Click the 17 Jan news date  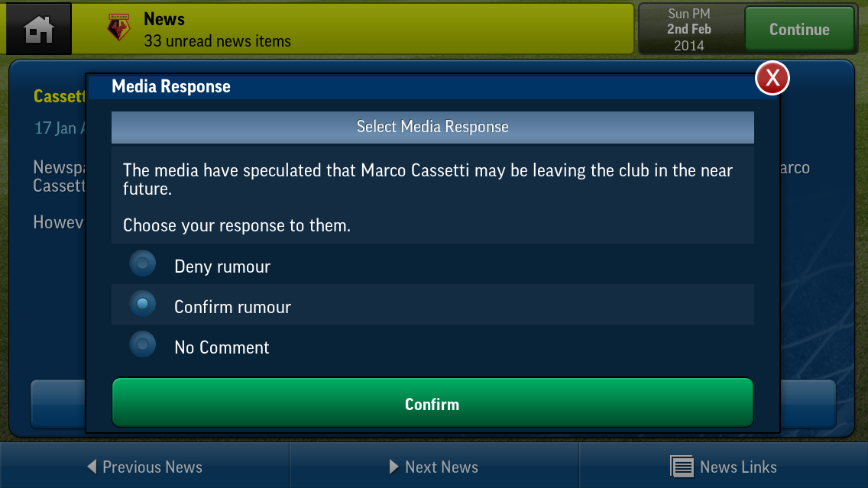point(57,128)
